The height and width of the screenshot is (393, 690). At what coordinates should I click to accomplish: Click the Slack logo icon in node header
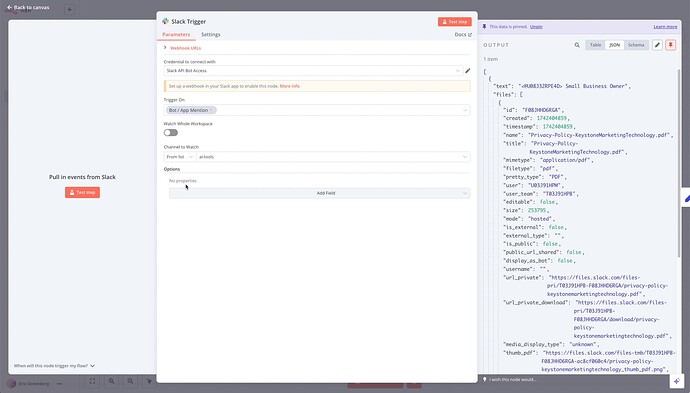point(165,21)
